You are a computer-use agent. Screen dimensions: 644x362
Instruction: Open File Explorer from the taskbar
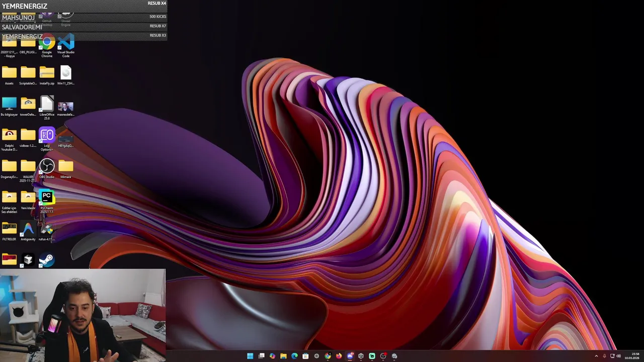coord(283,356)
